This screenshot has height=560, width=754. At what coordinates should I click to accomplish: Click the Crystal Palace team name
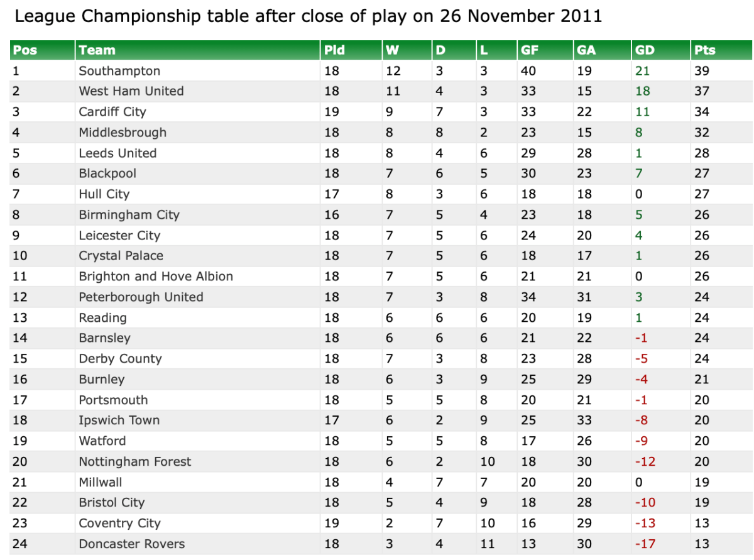pos(121,256)
